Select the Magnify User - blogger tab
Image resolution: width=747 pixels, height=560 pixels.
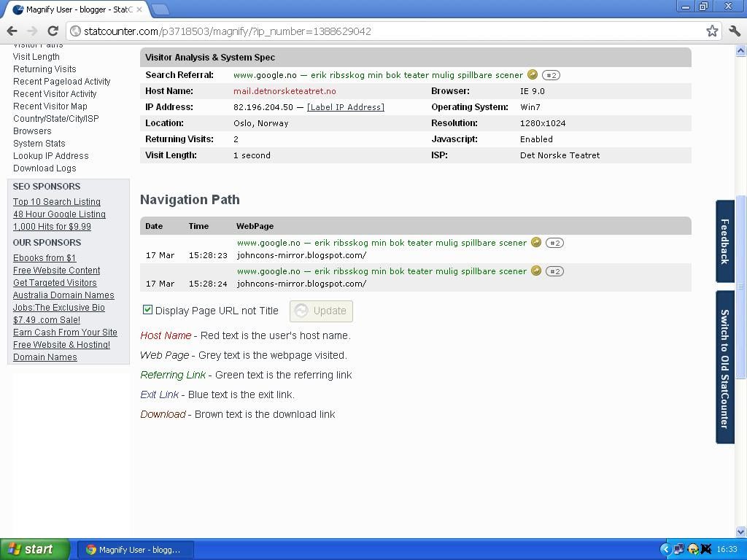[x=76, y=9]
